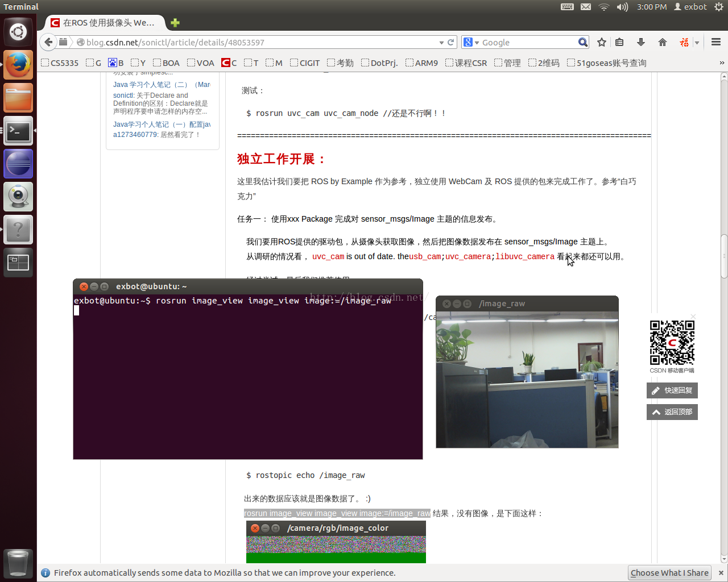Click the URL address field
The width and height of the screenshot is (728, 582).
[x=260, y=42]
